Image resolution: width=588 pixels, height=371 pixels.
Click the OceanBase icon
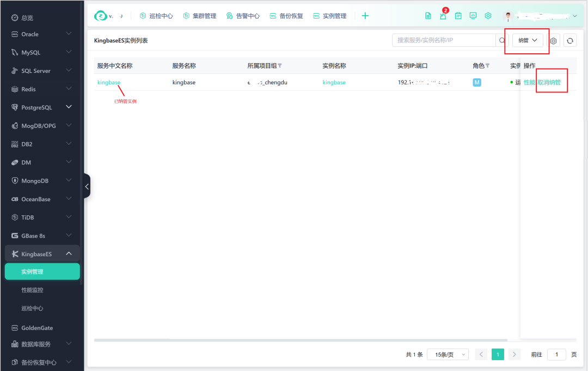[15, 199]
